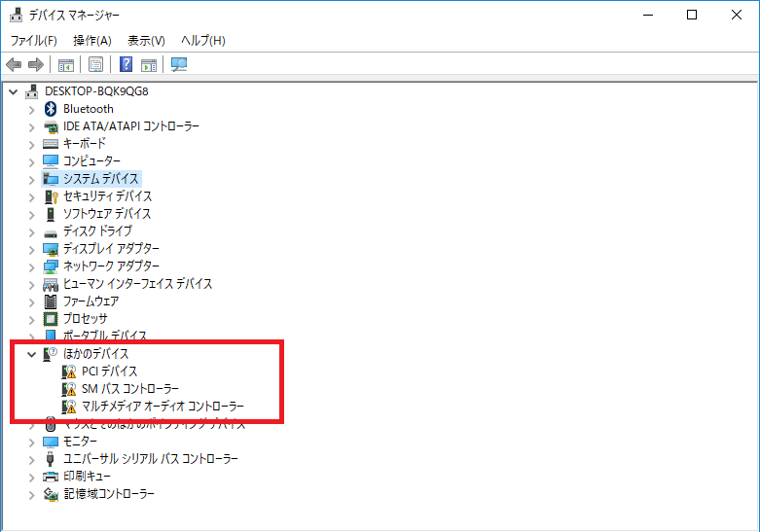
Task: Open the ヘルプ(H) menu
Action: tap(202, 40)
